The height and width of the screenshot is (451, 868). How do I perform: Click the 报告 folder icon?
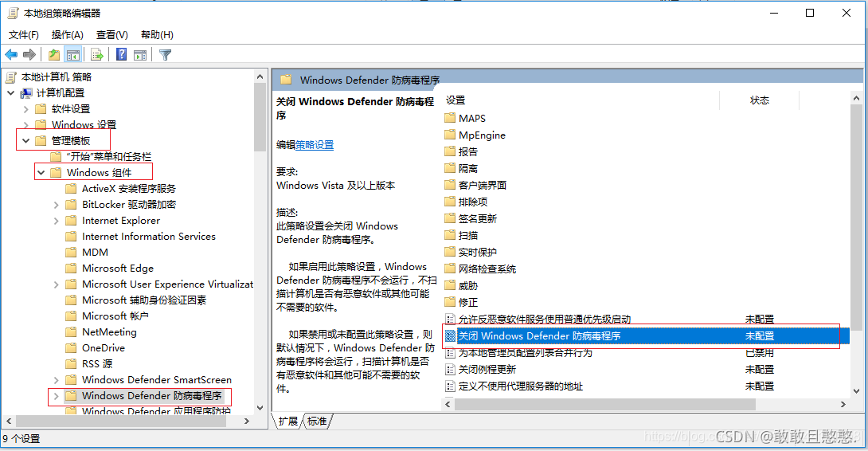450,151
